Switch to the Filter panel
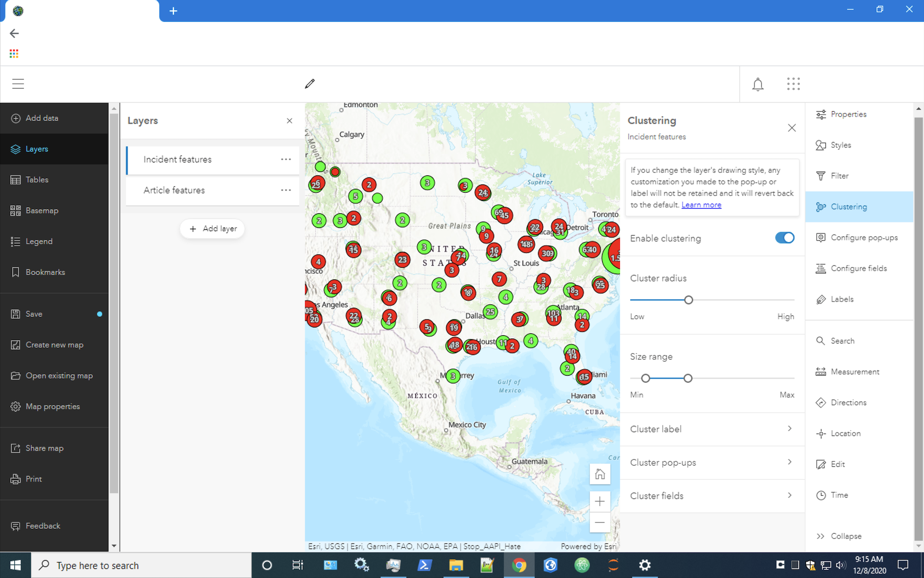This screenshot has width=924, height=578. [839, 176]
